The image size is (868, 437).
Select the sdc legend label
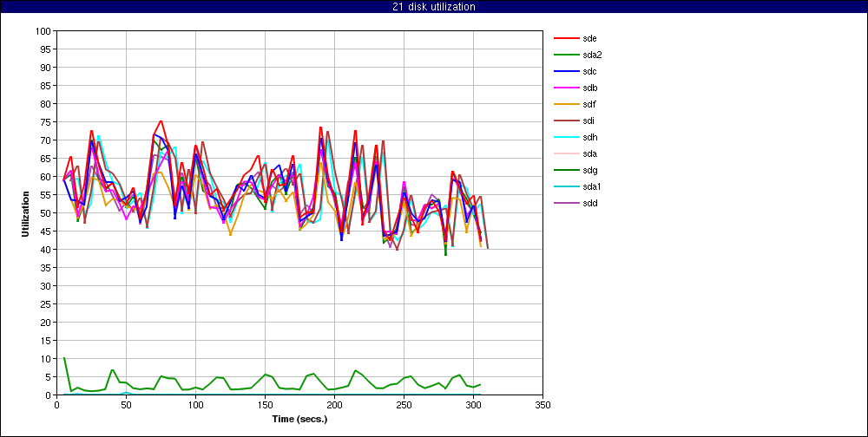point(589,71)
